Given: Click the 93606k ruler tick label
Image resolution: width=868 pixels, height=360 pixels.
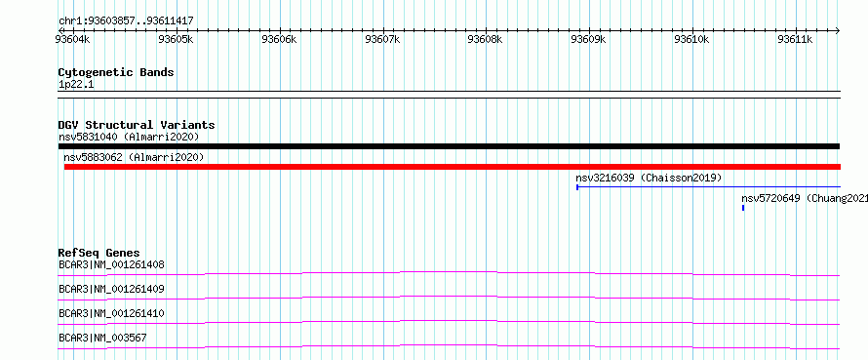Looking at the screenshot, I should pyautogui.click(x=279, y=39).
